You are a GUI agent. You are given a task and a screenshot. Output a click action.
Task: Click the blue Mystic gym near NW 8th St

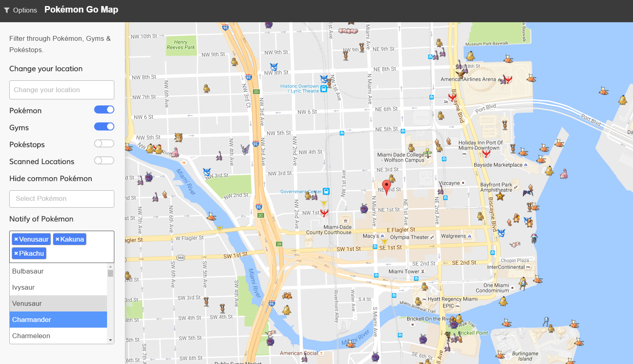(274, 67)
